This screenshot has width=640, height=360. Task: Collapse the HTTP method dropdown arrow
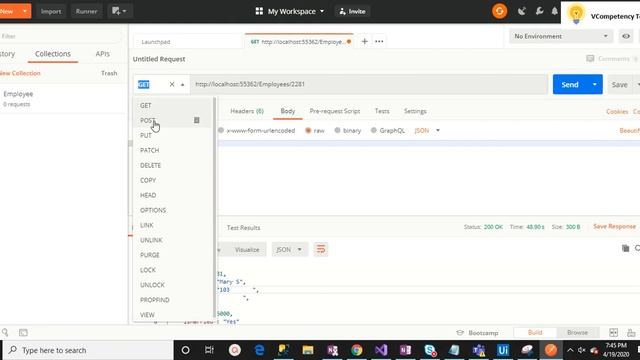182,84
